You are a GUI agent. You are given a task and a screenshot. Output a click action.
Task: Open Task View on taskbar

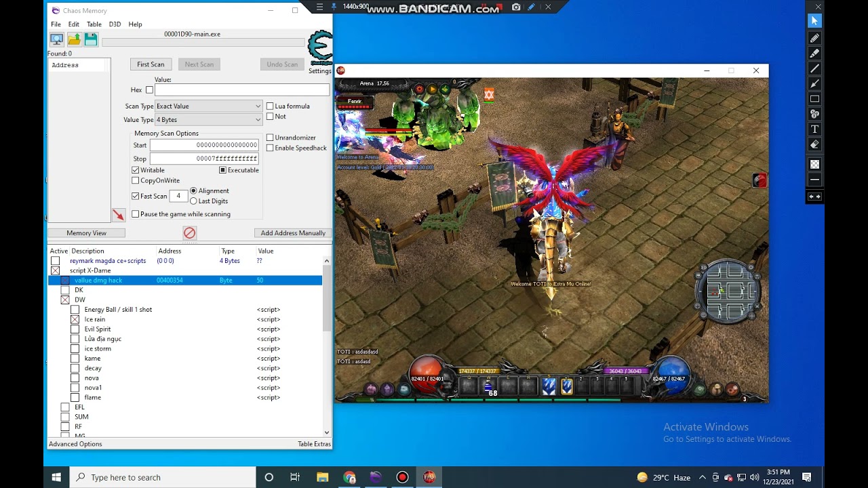point(295,477)
